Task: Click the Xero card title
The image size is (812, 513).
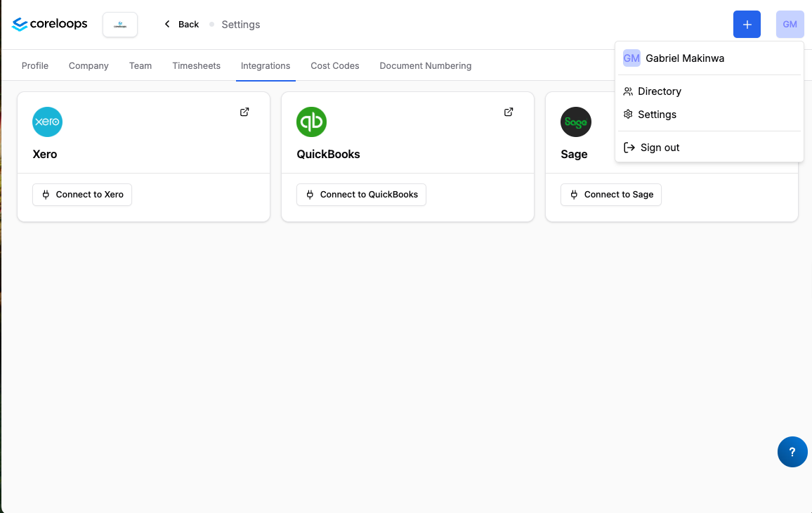Action: 44,154
